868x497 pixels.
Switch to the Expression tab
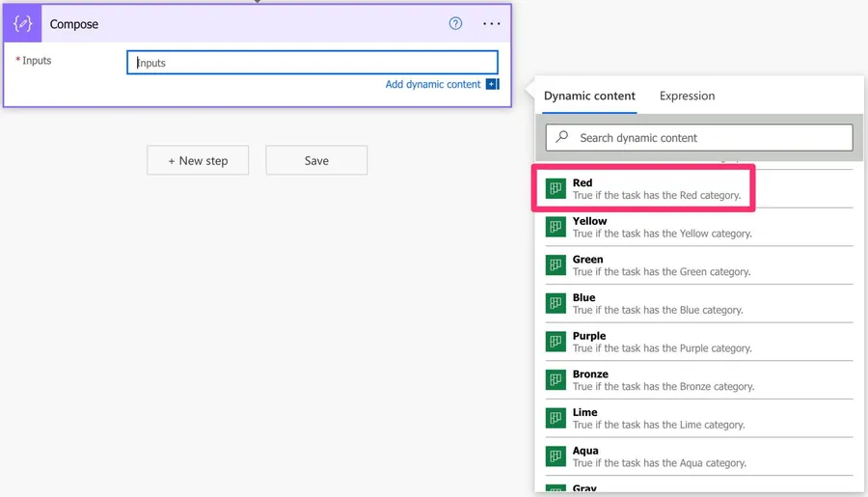point(687,97)
